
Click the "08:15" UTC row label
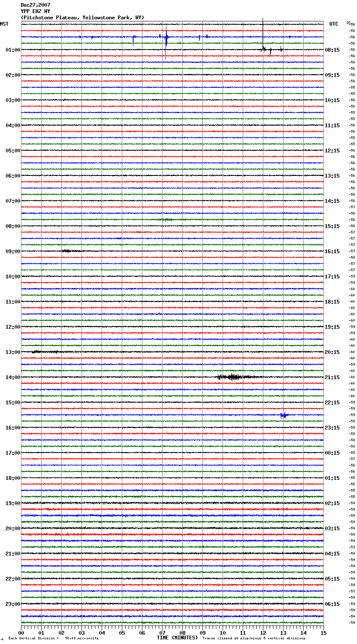tap(332, 50)
